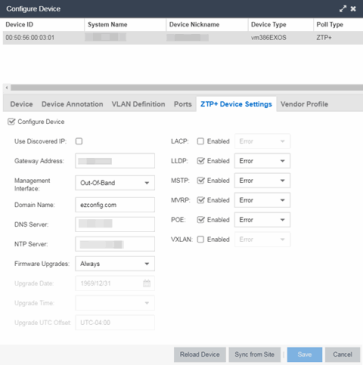Open the Firmware Upgrades dropdown
363x365 pixels.
(115, 264)
